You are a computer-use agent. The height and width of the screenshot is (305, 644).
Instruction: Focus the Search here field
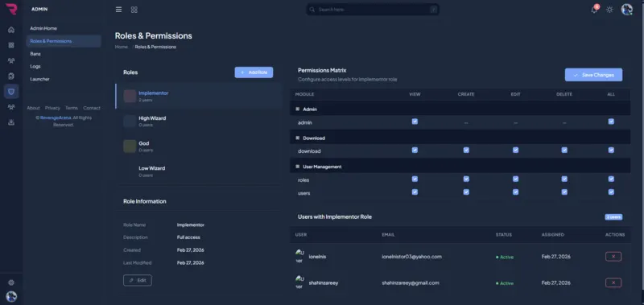tap(373, 10)
